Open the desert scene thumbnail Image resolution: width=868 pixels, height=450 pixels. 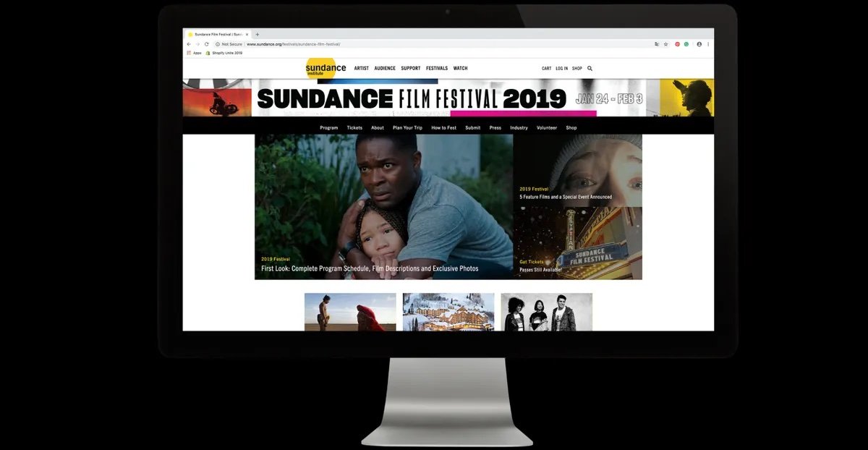[x=350, y=312]
